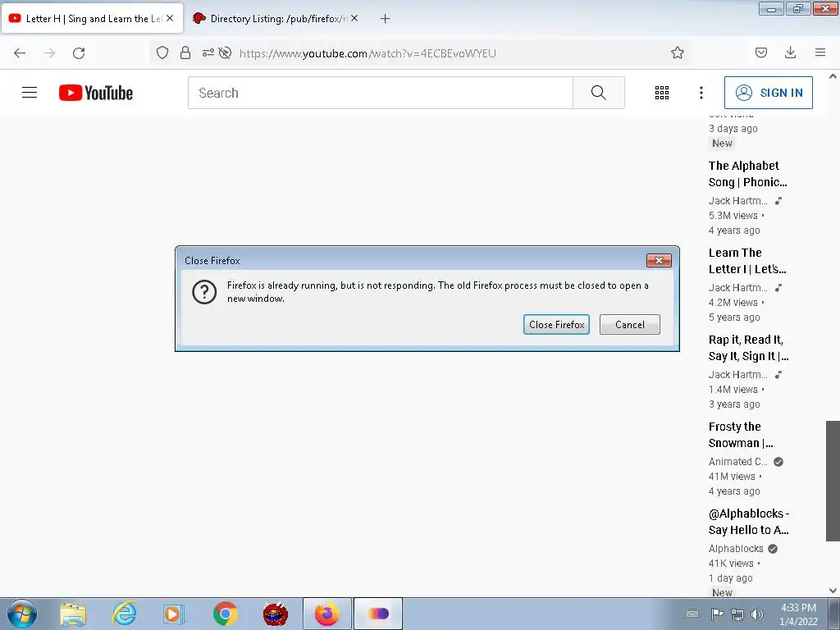This screenshot has width=840, height=630.
Task: Click the scrollbar up arrow
Action: click(833, 76)
